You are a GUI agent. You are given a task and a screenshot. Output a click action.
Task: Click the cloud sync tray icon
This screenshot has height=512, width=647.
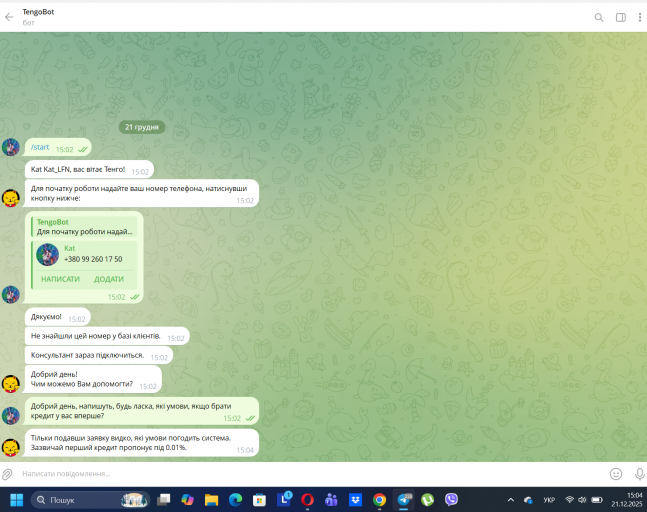(528, 500)
